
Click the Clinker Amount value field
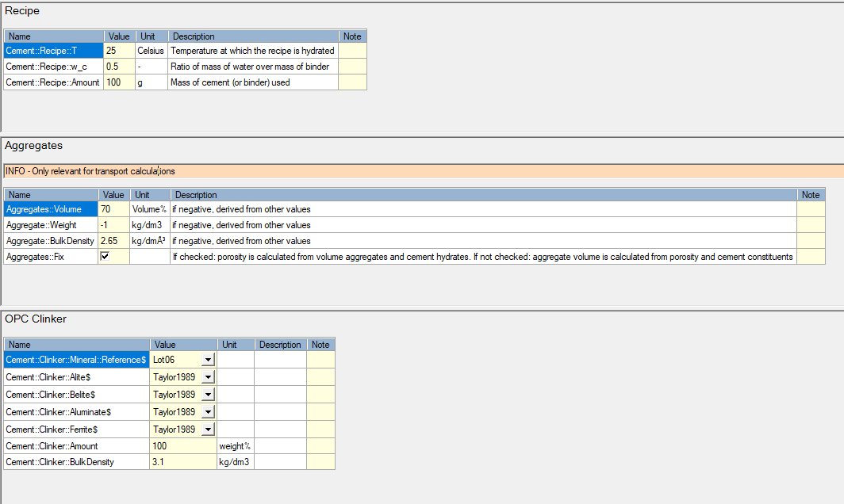point(182,446)
